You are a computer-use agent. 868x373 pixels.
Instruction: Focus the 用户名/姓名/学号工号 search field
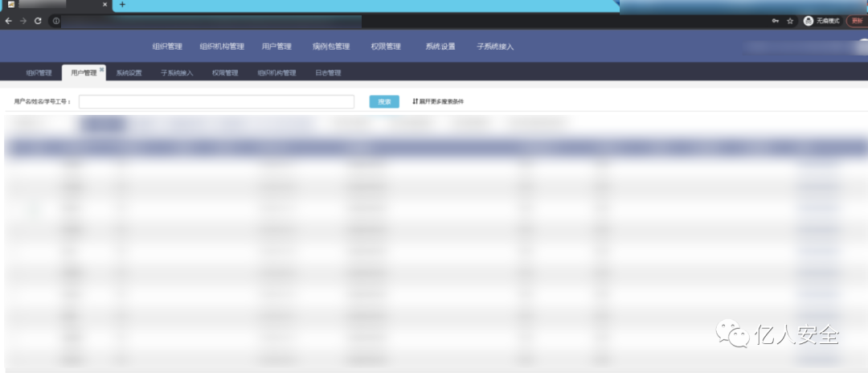[x=216, y=102]
